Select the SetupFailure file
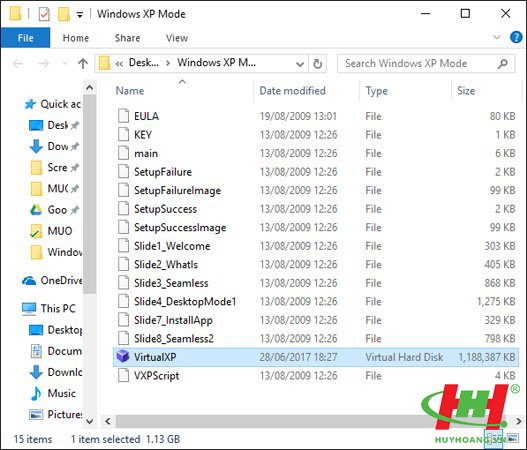This screenshot has height=450, width=527. (x=316, y=172)
